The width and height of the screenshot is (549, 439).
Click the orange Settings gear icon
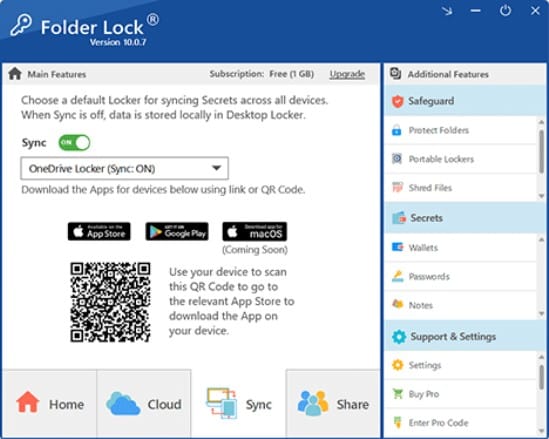[397, 365]
